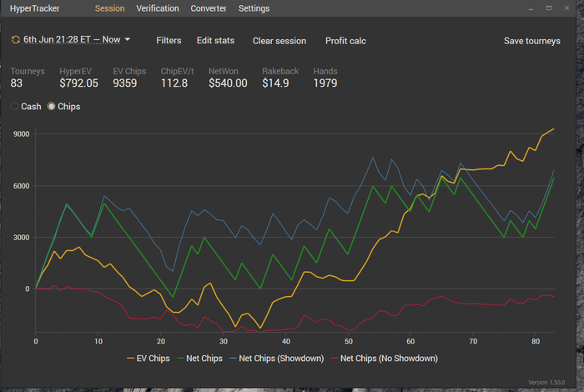Toggle Net Chips (Showdown) legend entry

point(277,358)
